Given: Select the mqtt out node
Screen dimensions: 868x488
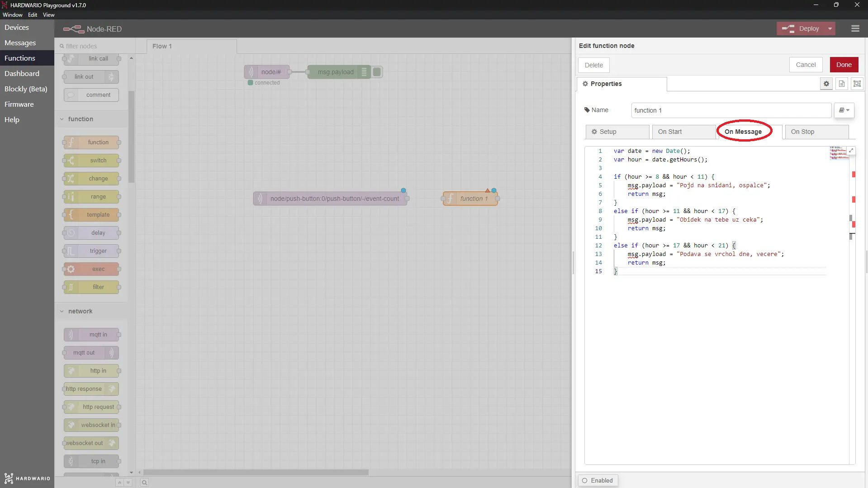Looking at the screenshot, I should [x=91, y=353].
